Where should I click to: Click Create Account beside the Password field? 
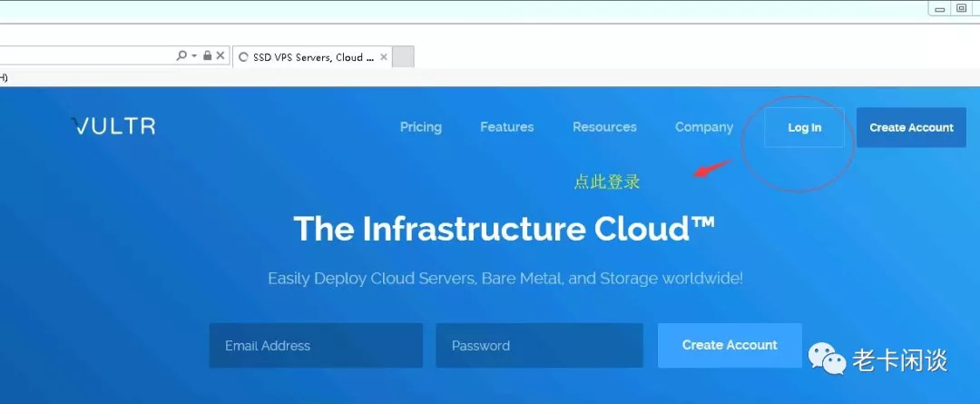click(730, 345)
